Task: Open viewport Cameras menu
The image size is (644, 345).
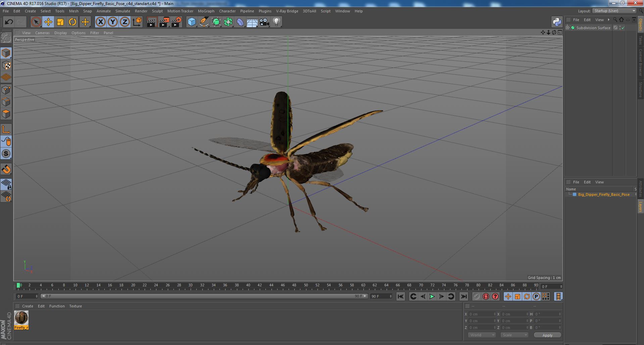Action: [x=42, y=33]
